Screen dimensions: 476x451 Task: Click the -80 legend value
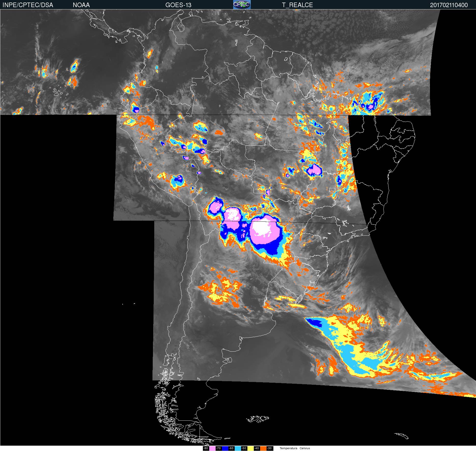click(x=206, y=448)
